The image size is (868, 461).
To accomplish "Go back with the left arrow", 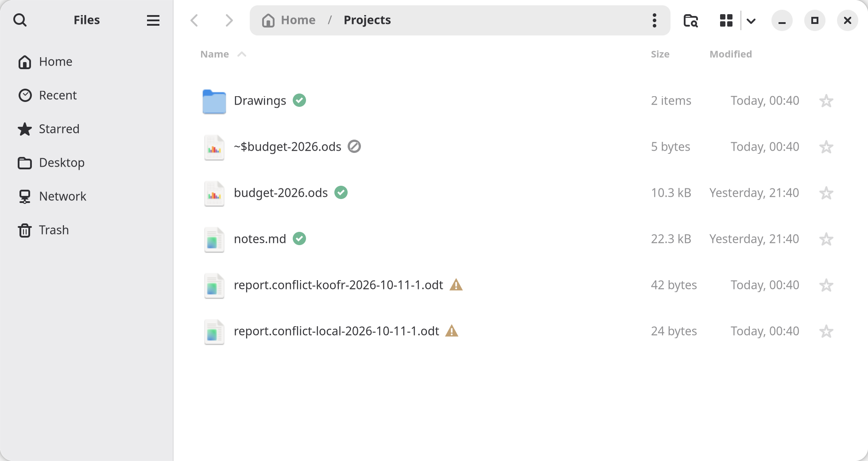I will tap(194, 20).
